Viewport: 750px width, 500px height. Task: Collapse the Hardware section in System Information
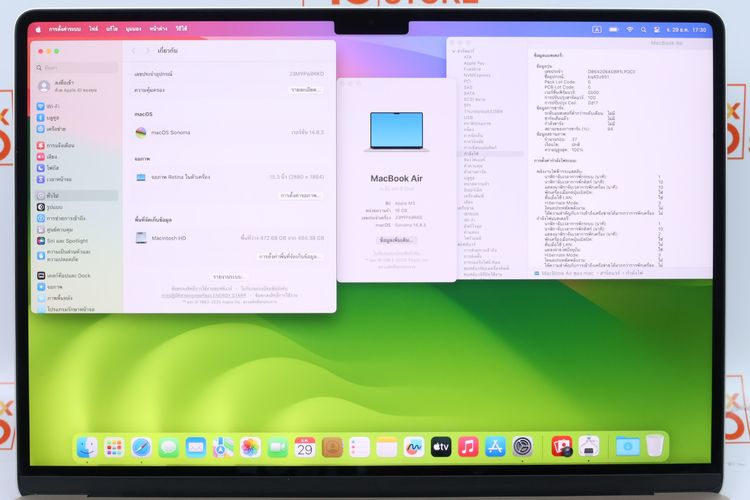click(x=454, y=51)
